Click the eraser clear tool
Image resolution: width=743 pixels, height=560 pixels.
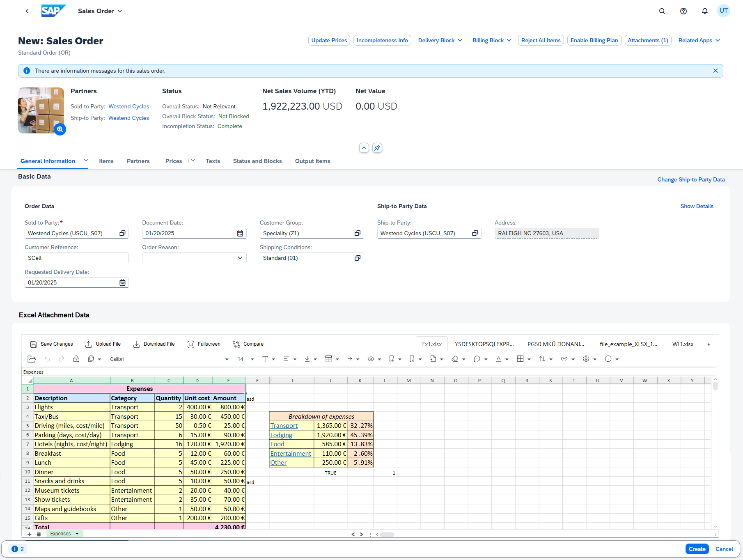click(455, 359)
